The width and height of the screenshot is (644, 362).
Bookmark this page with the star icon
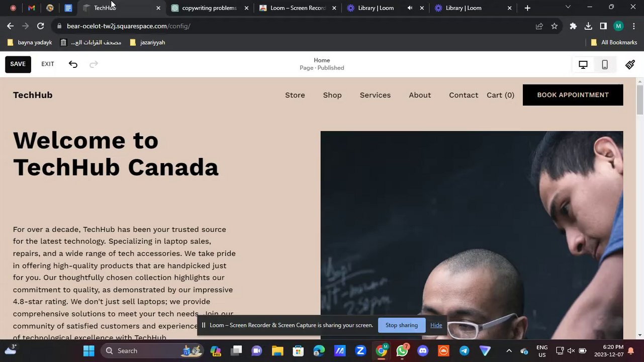554,26
